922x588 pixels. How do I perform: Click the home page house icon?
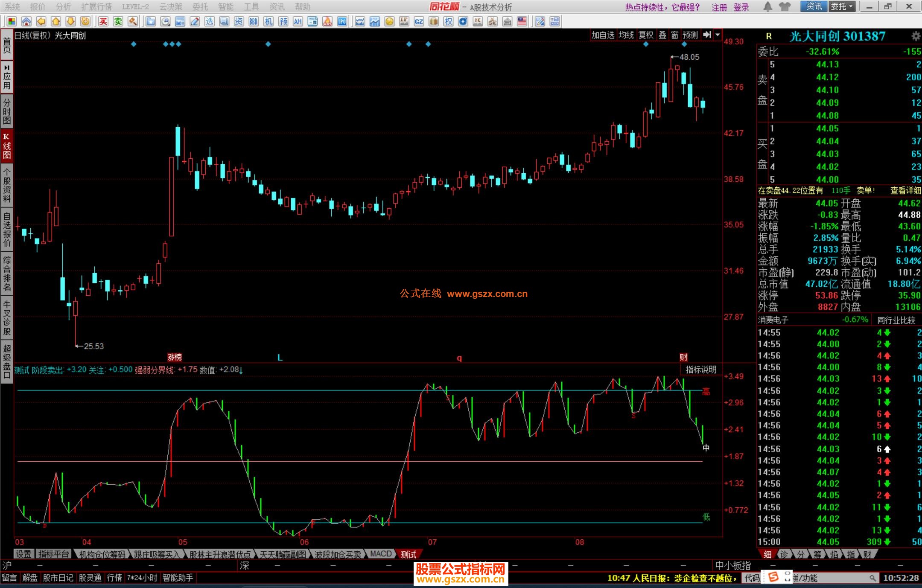pos(26,21)
